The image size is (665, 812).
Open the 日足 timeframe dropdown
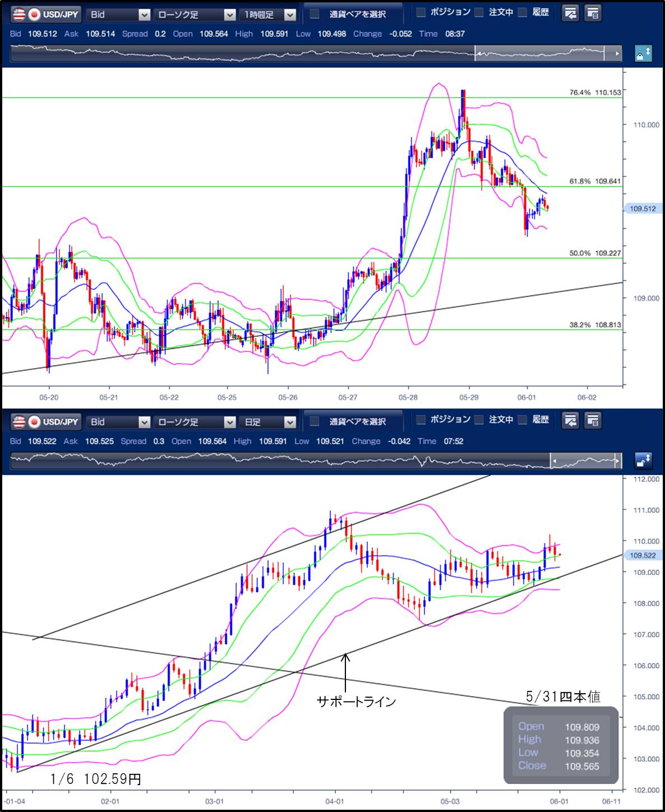pyautogui.click(x=267, y=421)
